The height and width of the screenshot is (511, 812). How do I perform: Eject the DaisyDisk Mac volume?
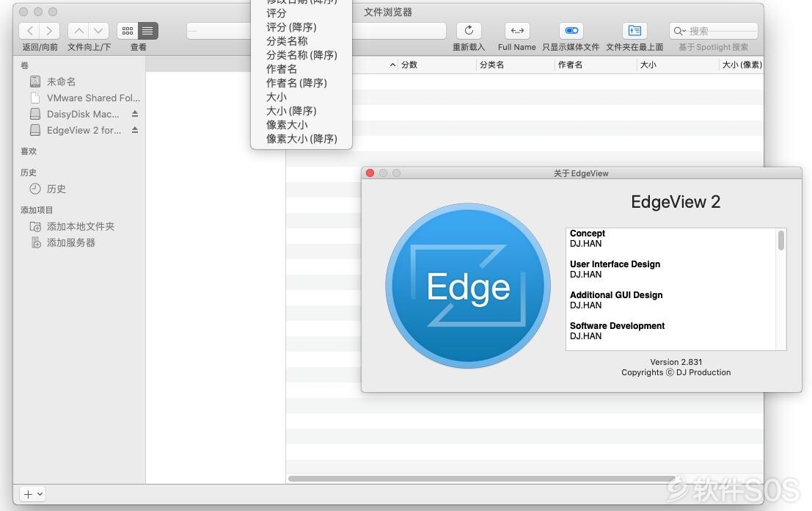point(135,114)
